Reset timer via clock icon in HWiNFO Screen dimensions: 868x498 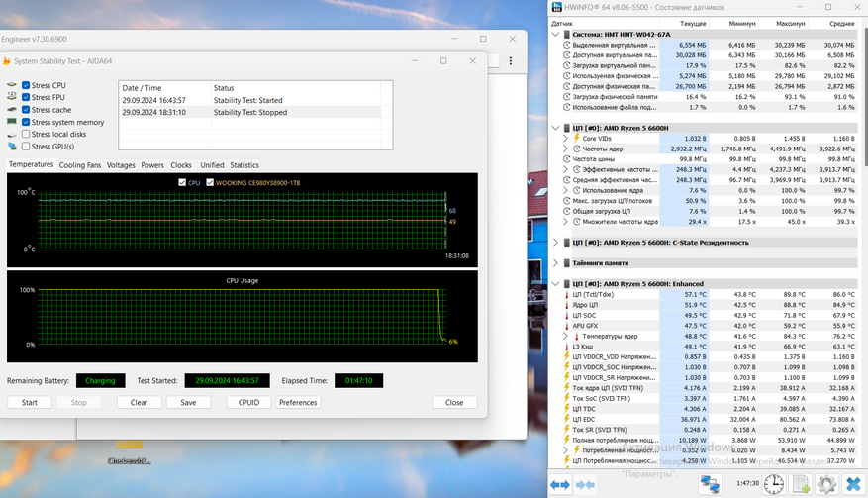click(x=773, y=484)
